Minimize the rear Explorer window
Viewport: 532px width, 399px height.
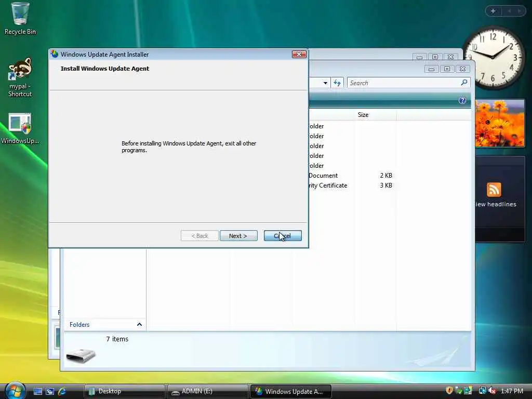pos(419,57)
